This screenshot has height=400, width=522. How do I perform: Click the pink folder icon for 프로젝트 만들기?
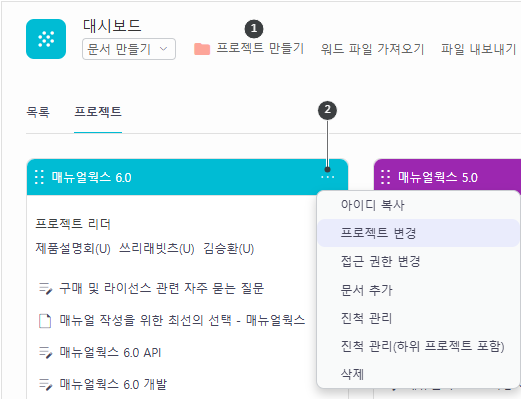202,49
